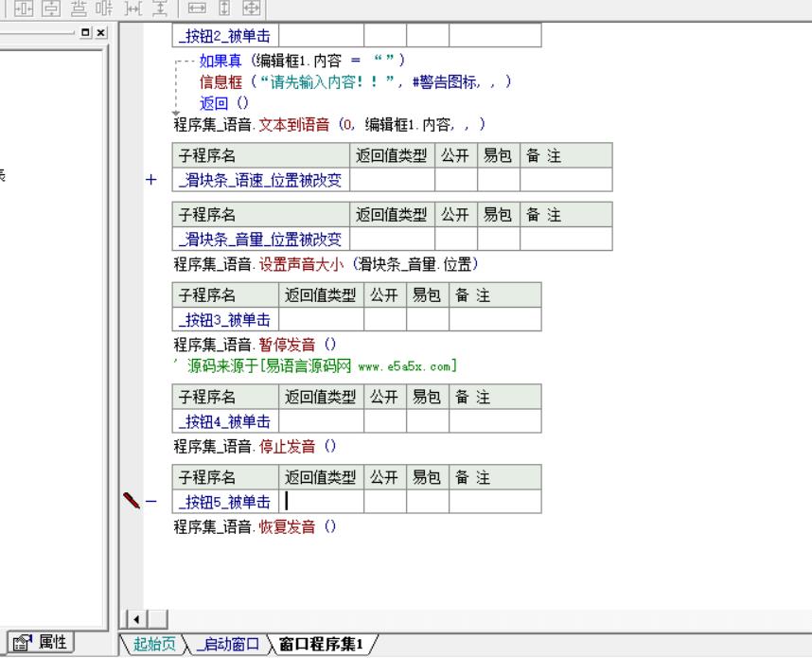Click the 恢复发音 method call
Screen dimensions: 812x658
click(287, 527)
